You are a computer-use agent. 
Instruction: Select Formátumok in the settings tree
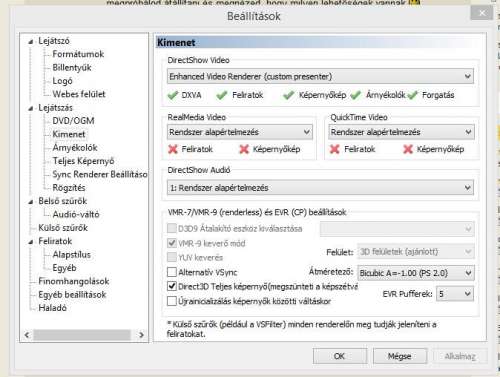click(78, 54)
